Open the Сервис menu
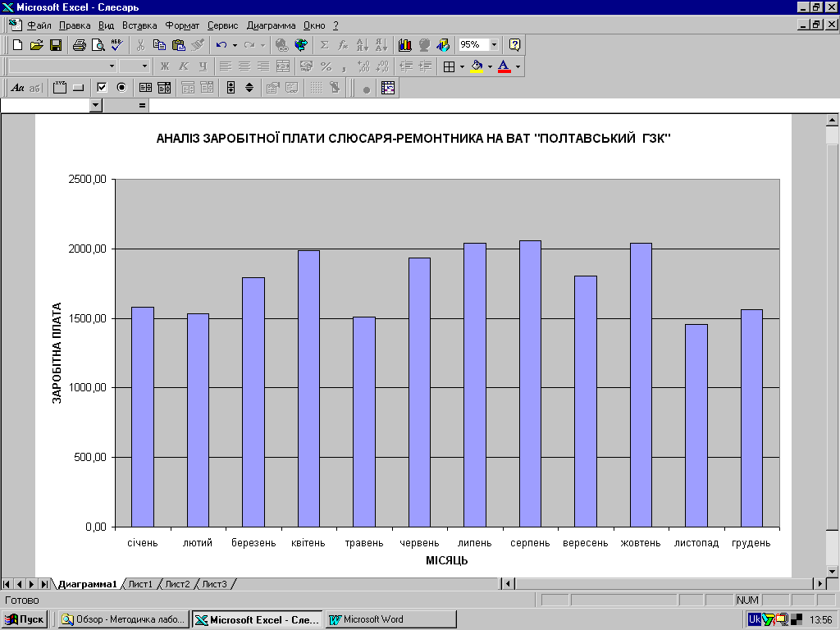Image resolution: width=840 pixels, height=630 pixels. (x=223, y=25)
